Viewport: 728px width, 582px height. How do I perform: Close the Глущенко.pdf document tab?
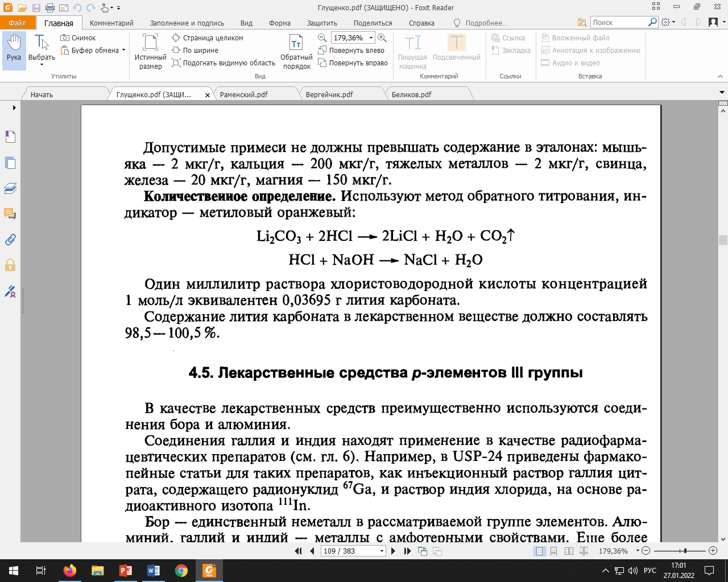click(x=208, y=95)
